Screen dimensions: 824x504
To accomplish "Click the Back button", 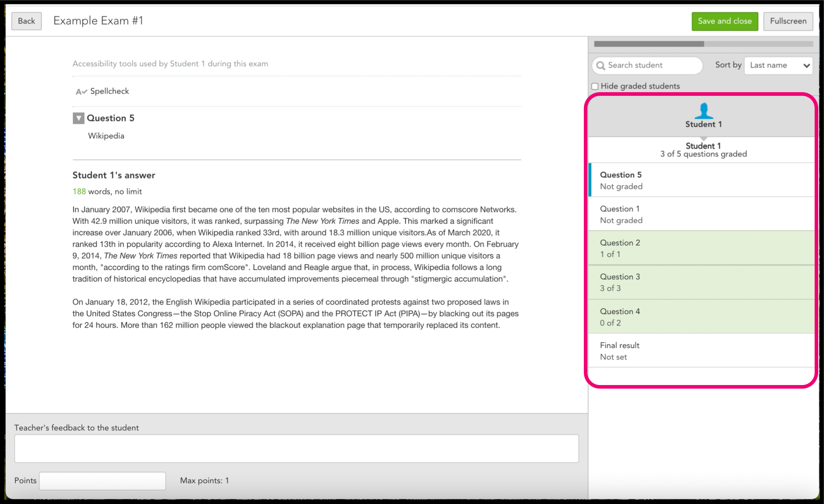I will coord(26,21).
